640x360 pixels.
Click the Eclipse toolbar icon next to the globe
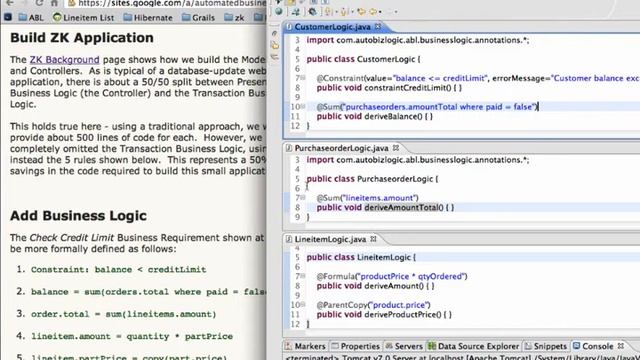click(296, 11)
